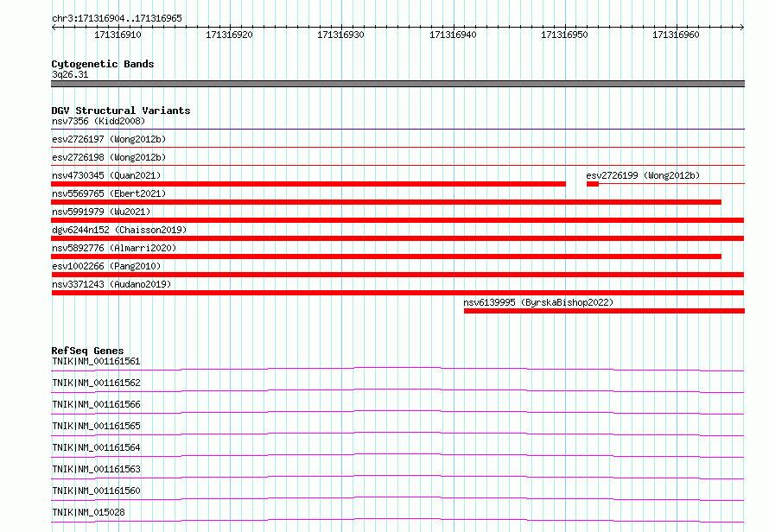Open variant nsv5569765 (Ebert2021)
The width and height of the screenshot is (769, 532).
(x=109, y=193)
